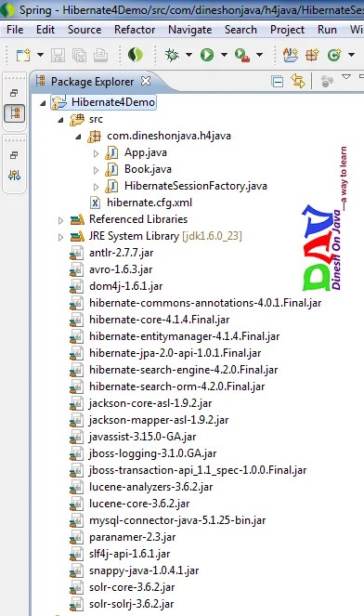This screenshot has width=364, height=616.
Task: Open the Edit menu
Action: click(x=45, y=30)
